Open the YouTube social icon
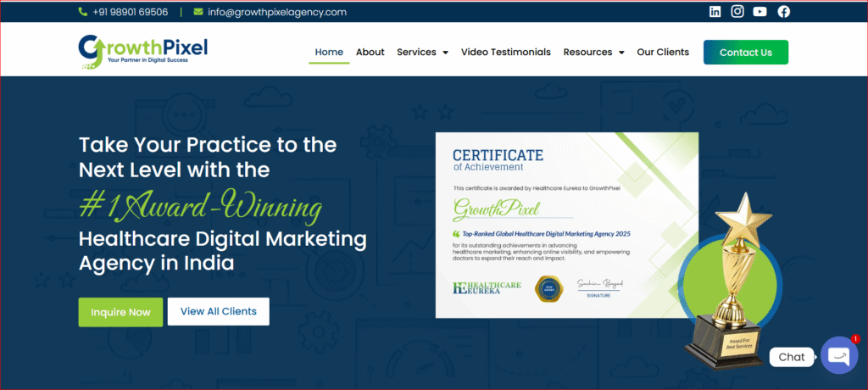This screenshot has height=390, width=868. 760,12
